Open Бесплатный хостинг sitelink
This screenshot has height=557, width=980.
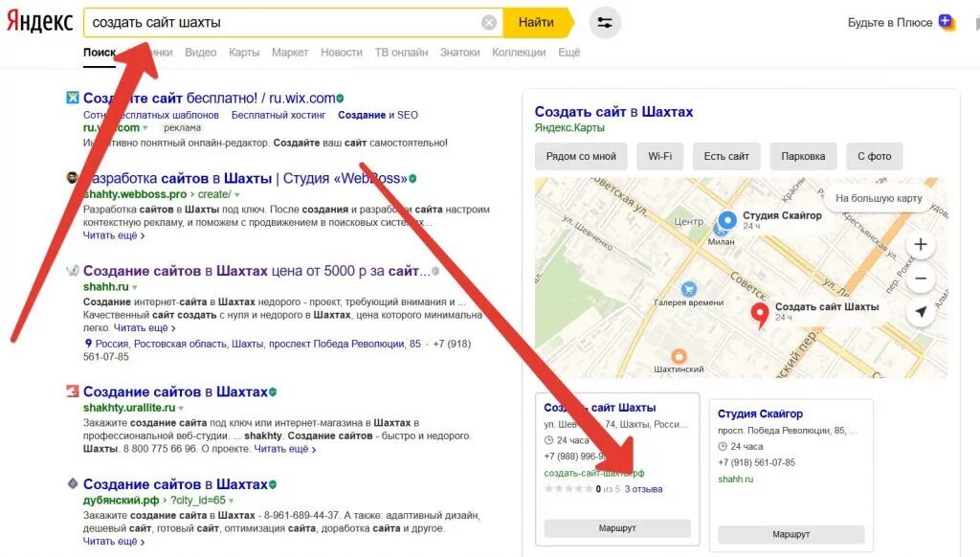[x=278, y=115]
